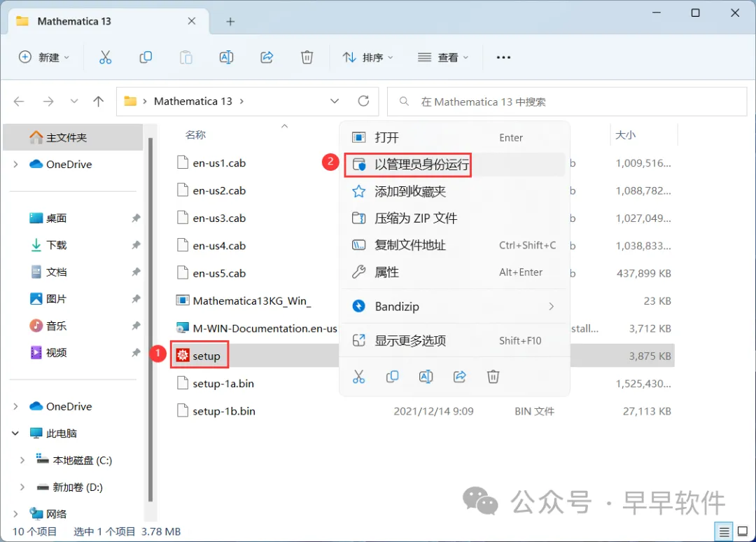Click the search box for Mathematica 13
This screenshot has height=542, width=756.
coord(567,102)
